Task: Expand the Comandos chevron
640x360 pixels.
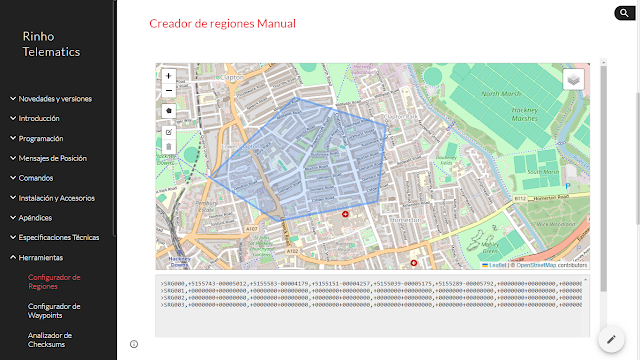Action: pos(13,178)
